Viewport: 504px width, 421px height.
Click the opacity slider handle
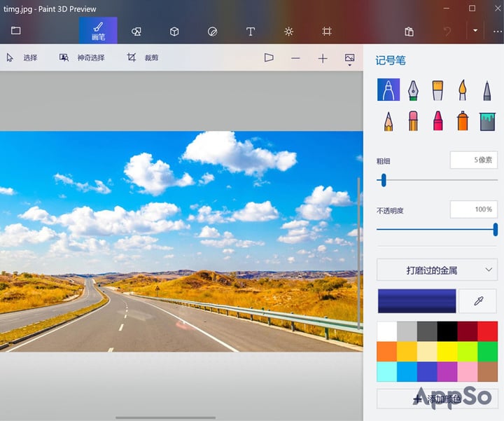point(496,230)
